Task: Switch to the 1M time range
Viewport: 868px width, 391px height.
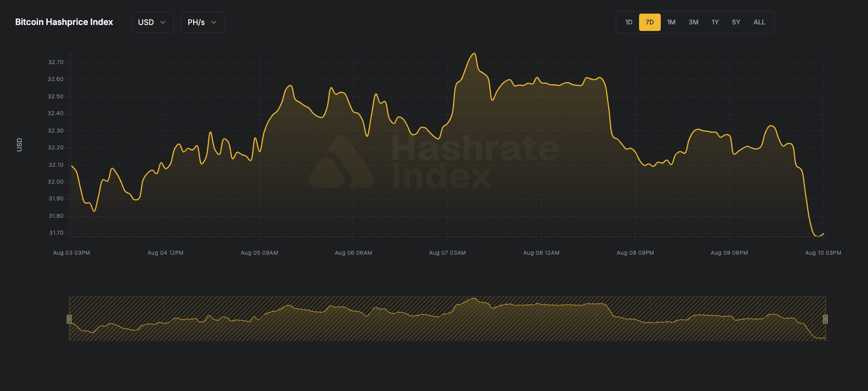Action: tap(671, 22)
